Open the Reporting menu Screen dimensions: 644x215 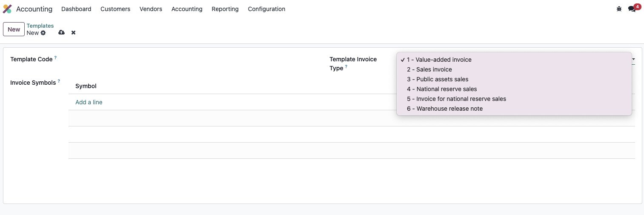[225, 9]
